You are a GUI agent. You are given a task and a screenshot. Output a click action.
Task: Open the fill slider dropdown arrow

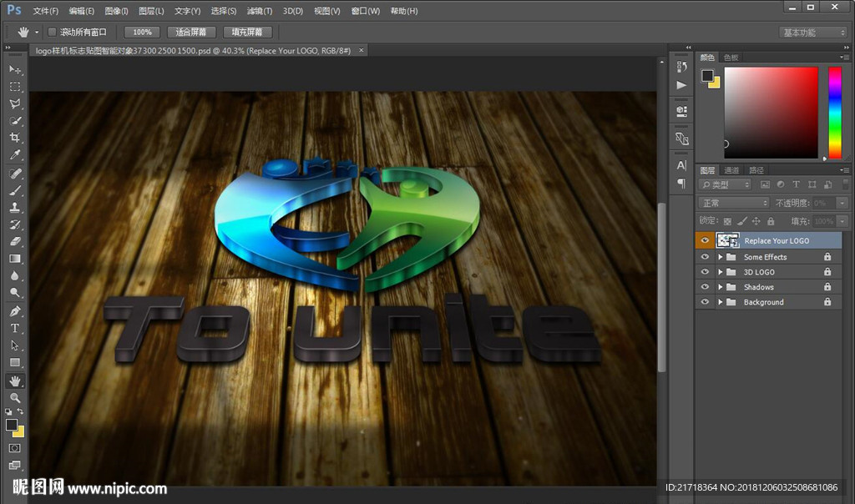point(842,221)
